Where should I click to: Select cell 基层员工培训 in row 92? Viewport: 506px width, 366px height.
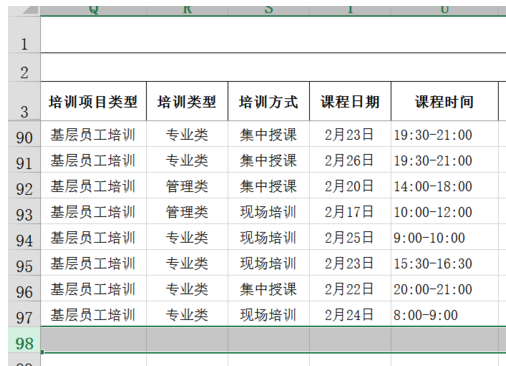pos(93,185)
